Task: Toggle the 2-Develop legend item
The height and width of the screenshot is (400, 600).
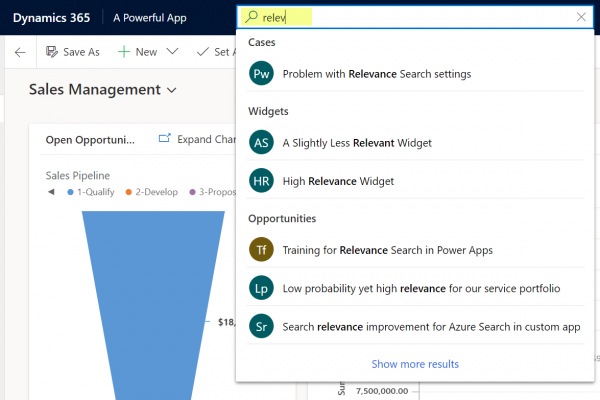Action: 152,192
